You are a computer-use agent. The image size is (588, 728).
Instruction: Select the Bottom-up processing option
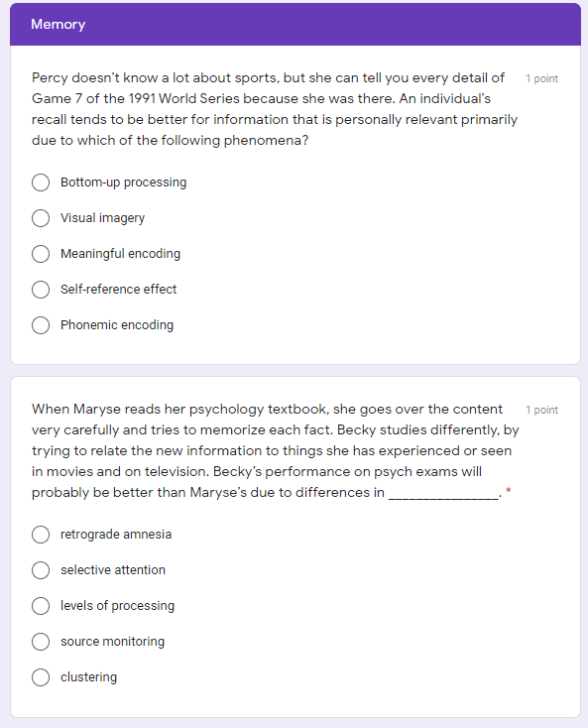pos(41,182)
